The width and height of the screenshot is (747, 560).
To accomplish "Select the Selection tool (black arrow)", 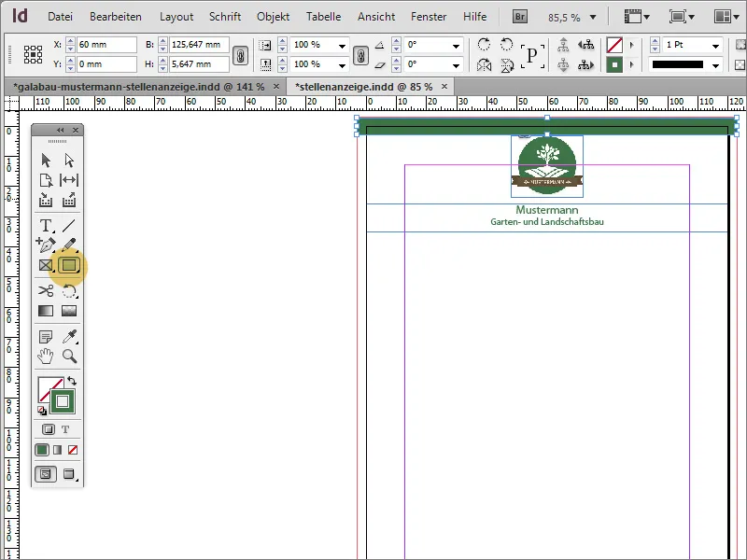I will pyautogui.click(x=46, y=160).
